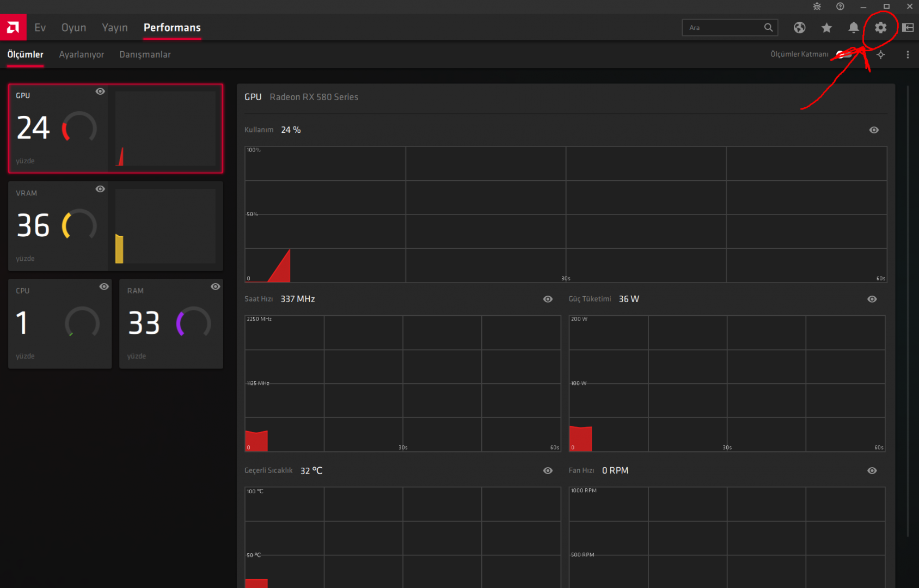Hide the Geçerli Sıcaklık temperature metric
919x588 pixels.
pos(548,470)
